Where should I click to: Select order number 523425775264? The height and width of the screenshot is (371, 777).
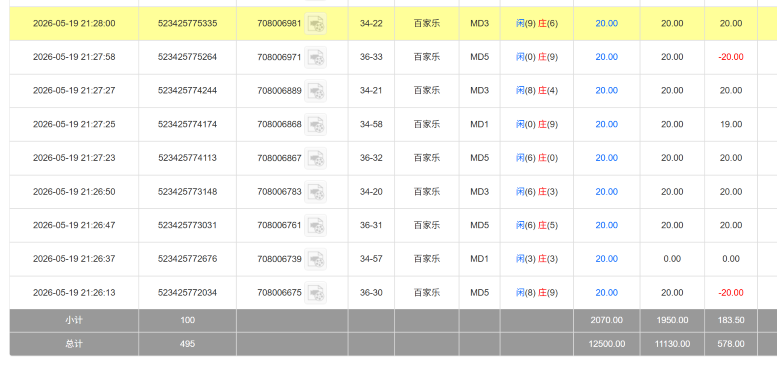pos(187,57)
